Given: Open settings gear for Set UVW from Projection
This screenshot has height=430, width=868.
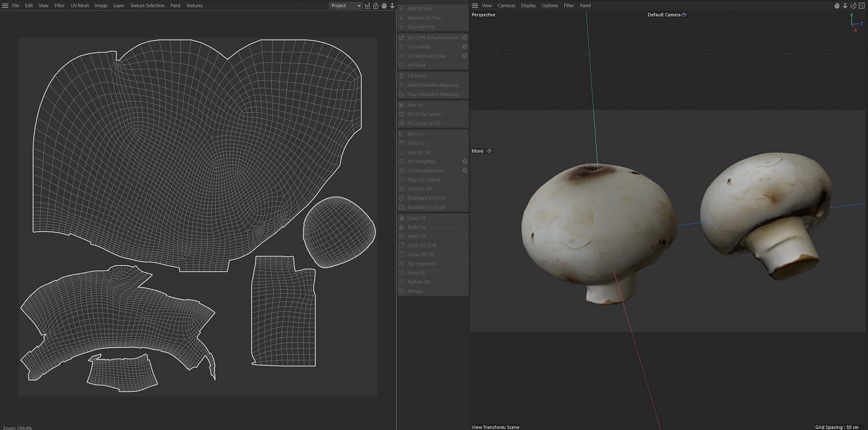Looking at the screenshot, I should (464, 38).
